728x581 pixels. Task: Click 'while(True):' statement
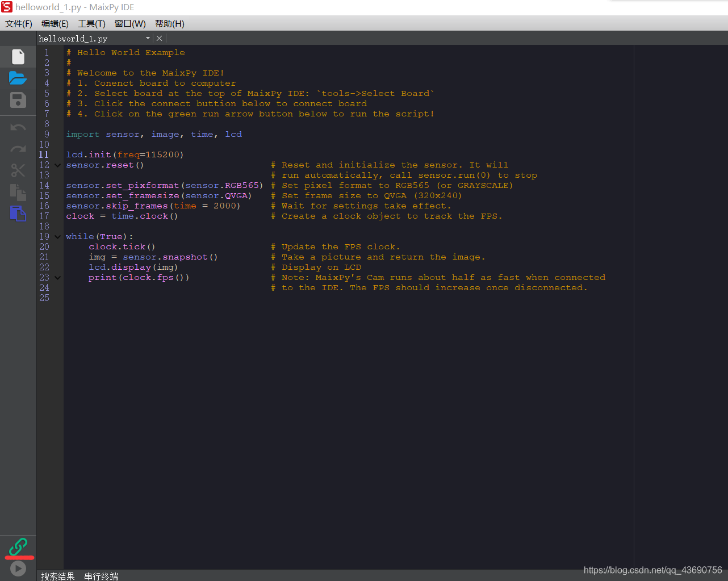point(99,237)
